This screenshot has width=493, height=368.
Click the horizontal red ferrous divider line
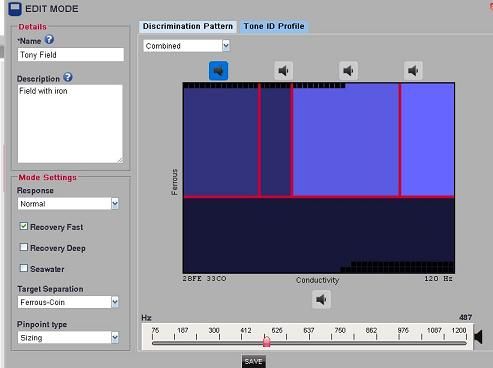[x=318, y=197]
